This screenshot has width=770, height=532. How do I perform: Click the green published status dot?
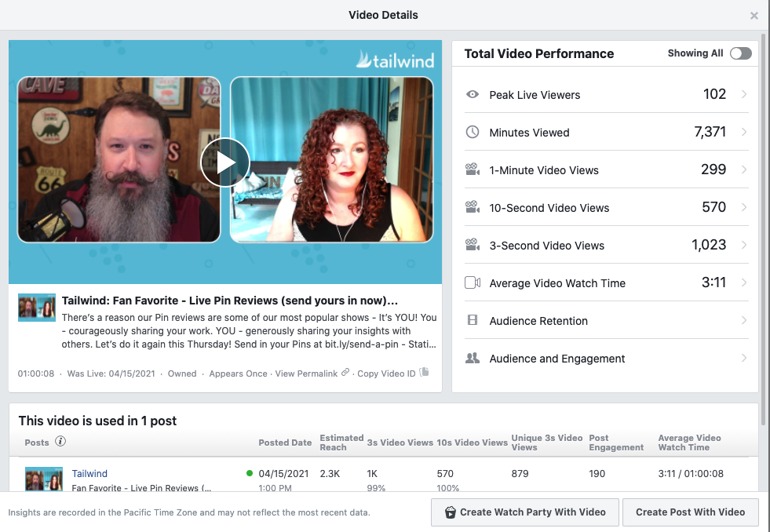[x=250, y=474]
